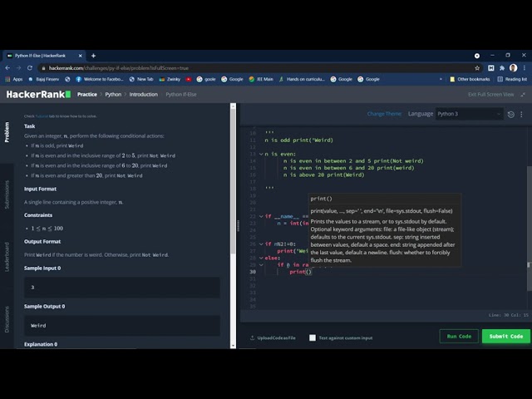Click the Line 30 Col 15 status text

[508, 315]
